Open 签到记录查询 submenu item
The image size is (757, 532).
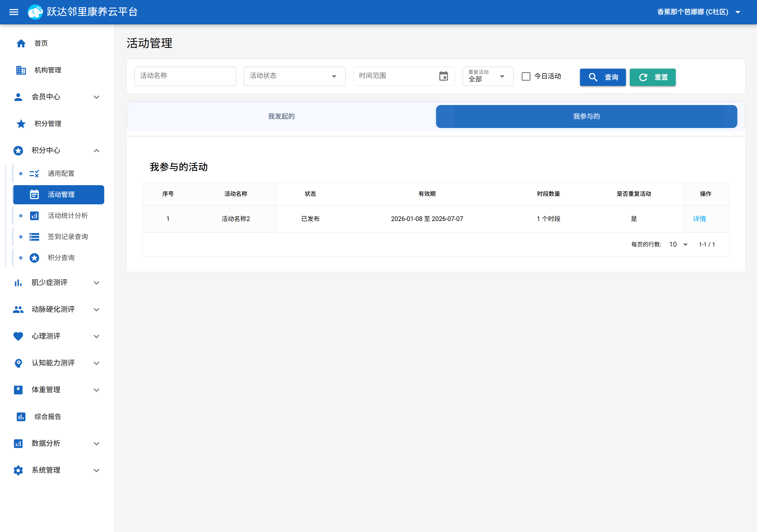58,237
